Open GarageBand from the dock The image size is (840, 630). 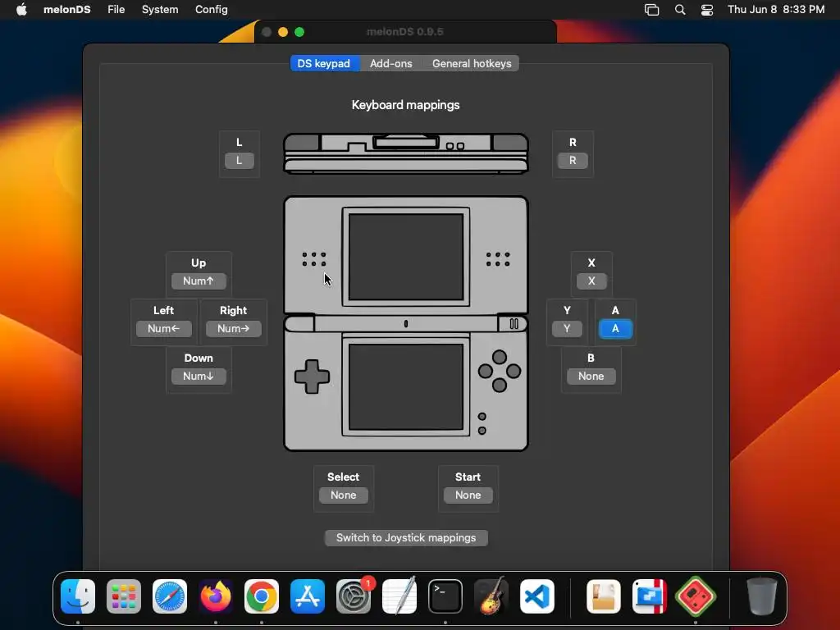(x=491, y=596)
